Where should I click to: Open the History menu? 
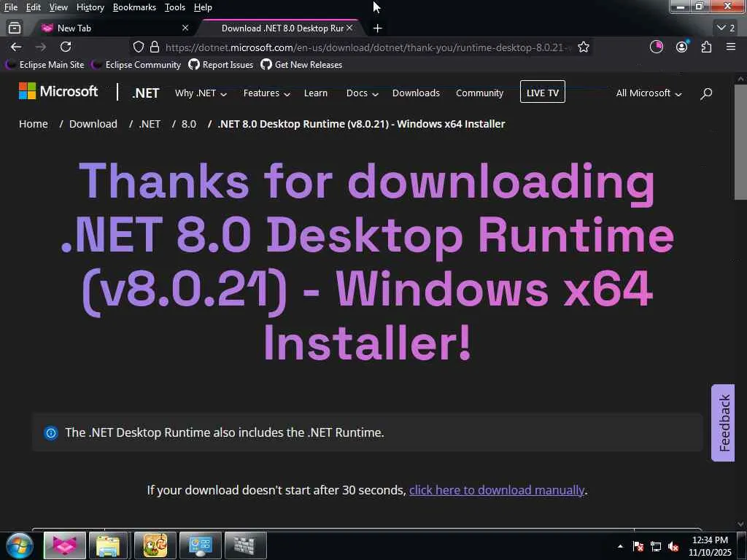pyautogui.click(x=90, y=7)
